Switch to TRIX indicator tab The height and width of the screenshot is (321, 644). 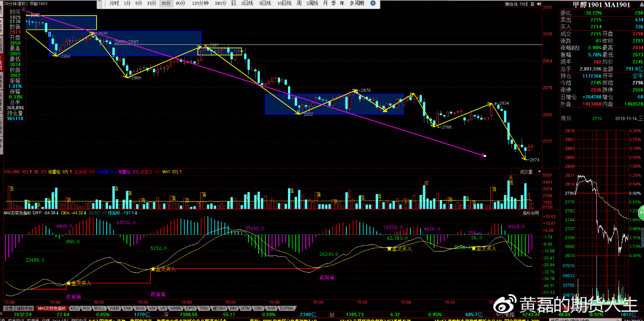click(204, 308)
